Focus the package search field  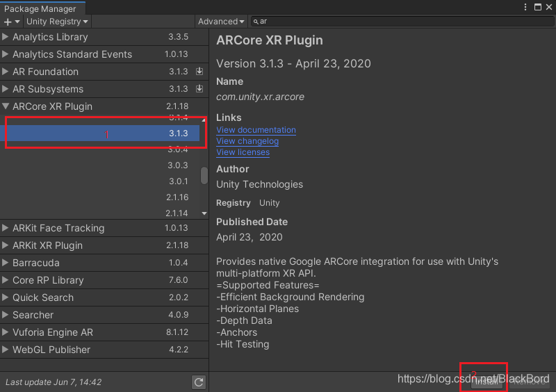[x=402, y=22]
